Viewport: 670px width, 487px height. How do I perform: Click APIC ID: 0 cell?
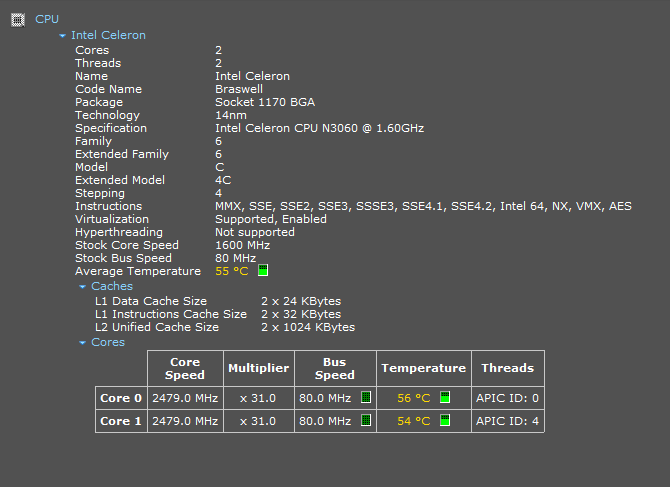(507, 398)
